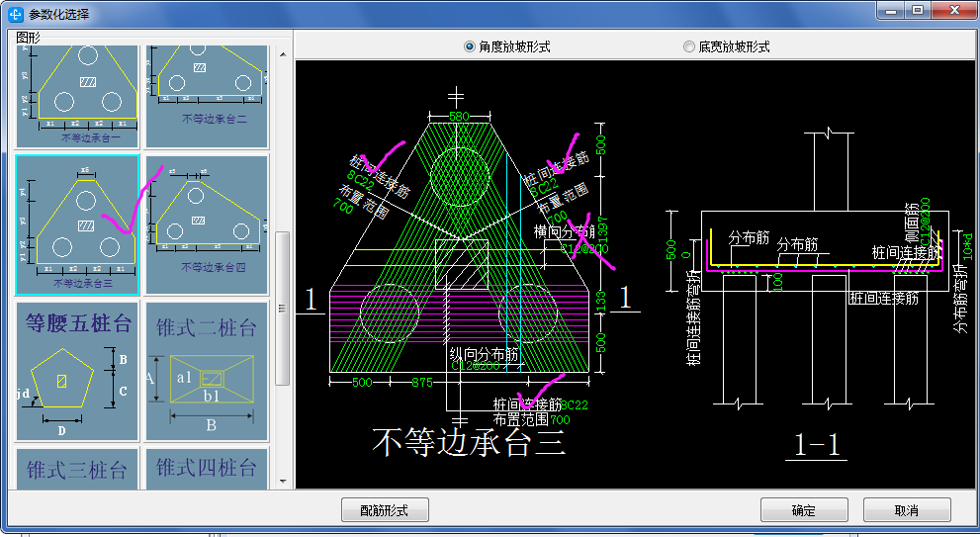Click the shape list scrollbar thumb

point(283,309)
